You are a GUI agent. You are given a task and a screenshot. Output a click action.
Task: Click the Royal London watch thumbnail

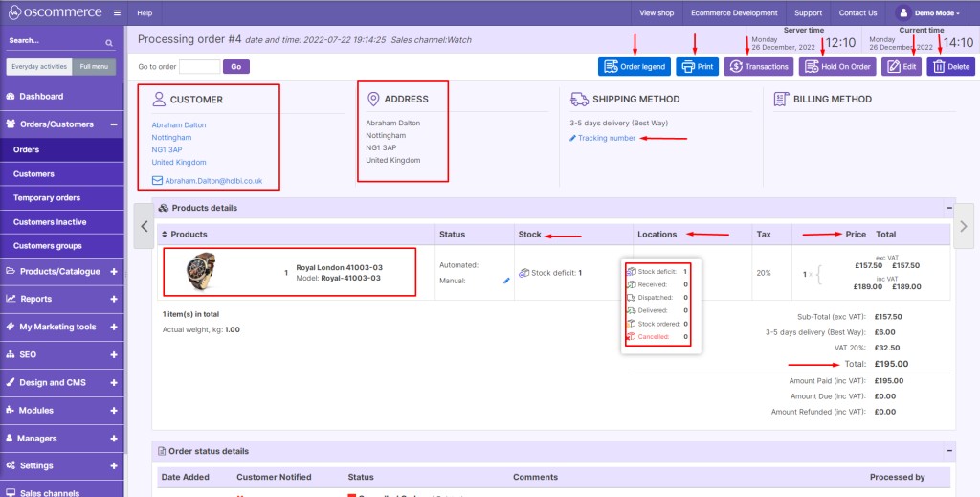point(201,271)
